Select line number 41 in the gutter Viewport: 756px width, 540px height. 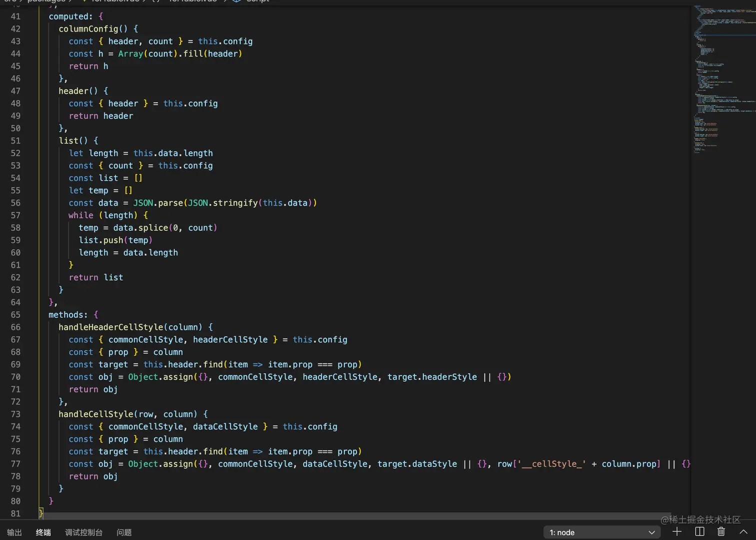point(15,17)
